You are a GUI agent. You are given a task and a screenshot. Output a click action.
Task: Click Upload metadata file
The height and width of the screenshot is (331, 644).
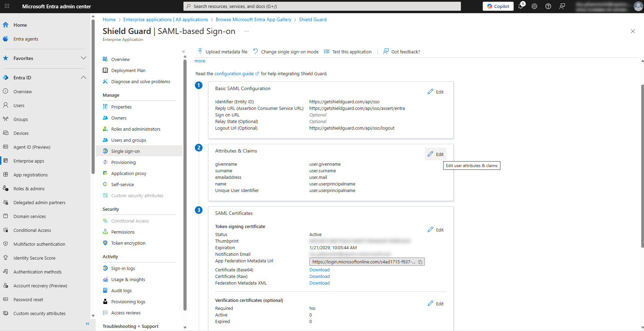pyautogui.click(x=223, y=52)
